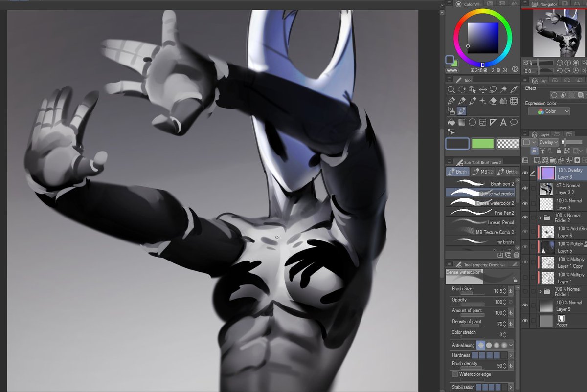Select the strongest Anti-aliasing option
This screenshot has width=587, height=392.
point(504,345)
